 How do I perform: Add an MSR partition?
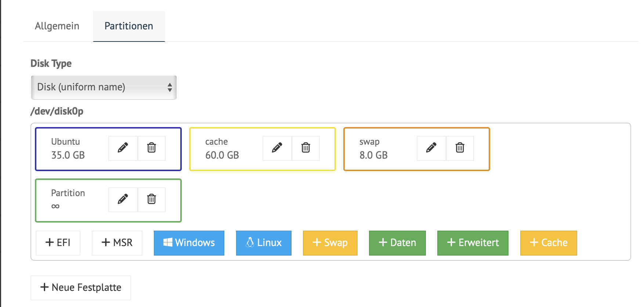coord(117,243)
